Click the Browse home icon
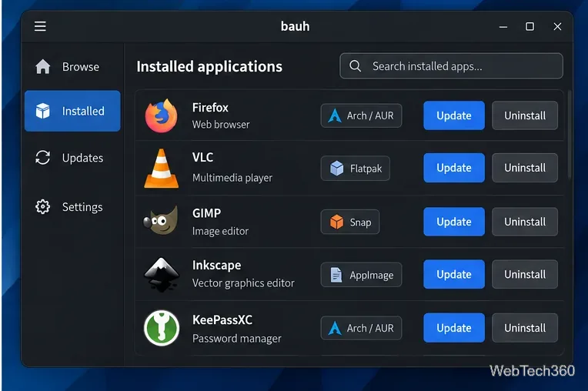This screenshot has width=588, height=391. click(43, 67)
